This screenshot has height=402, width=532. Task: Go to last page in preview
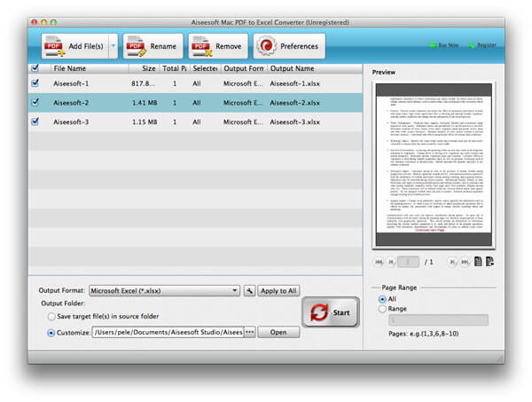465,262
